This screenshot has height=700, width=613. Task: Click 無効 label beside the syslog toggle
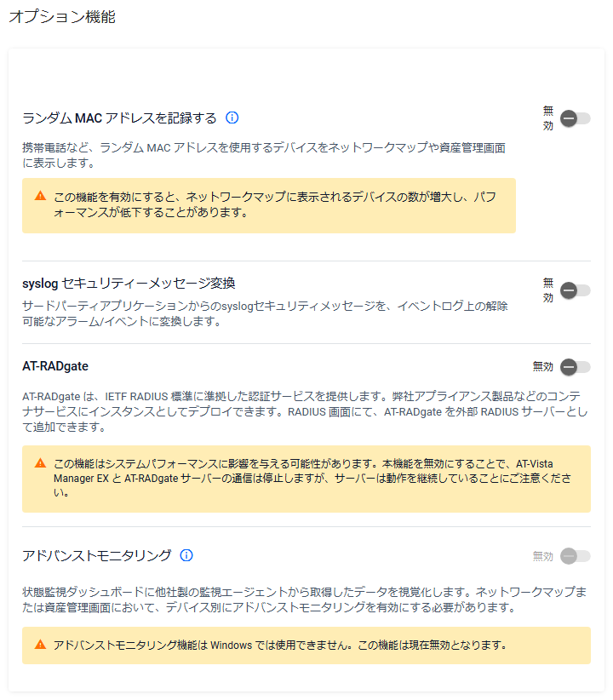click(x=547, y=290)
